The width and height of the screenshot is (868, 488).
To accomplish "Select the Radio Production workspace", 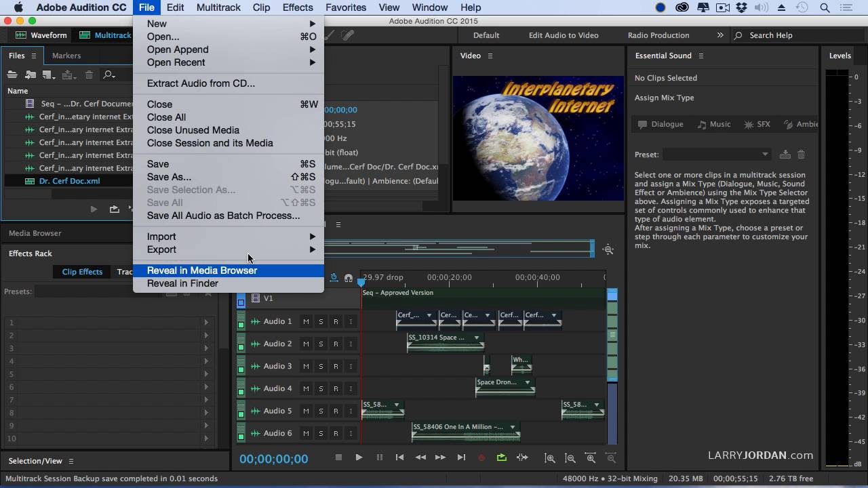I will 658,35.
